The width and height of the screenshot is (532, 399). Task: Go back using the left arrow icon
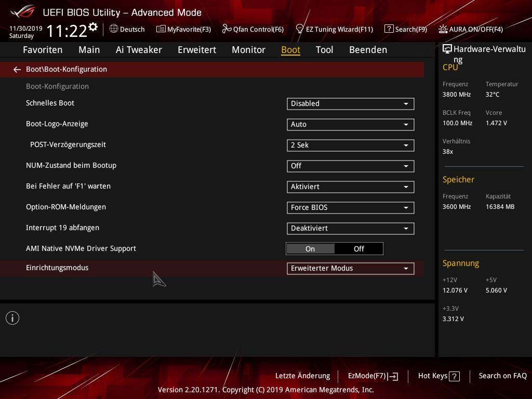point(17,70)
